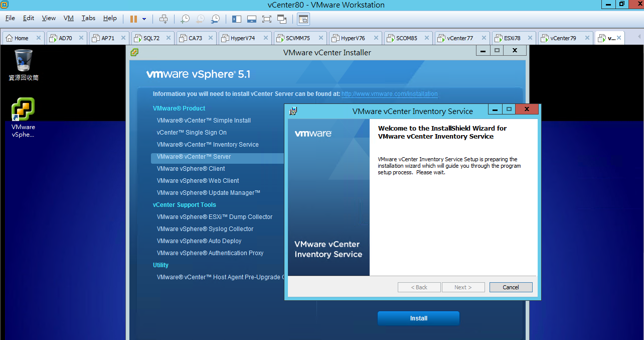Close the SQL72 tab
This screenshot has height=340, width=644.
click(169, 38)
